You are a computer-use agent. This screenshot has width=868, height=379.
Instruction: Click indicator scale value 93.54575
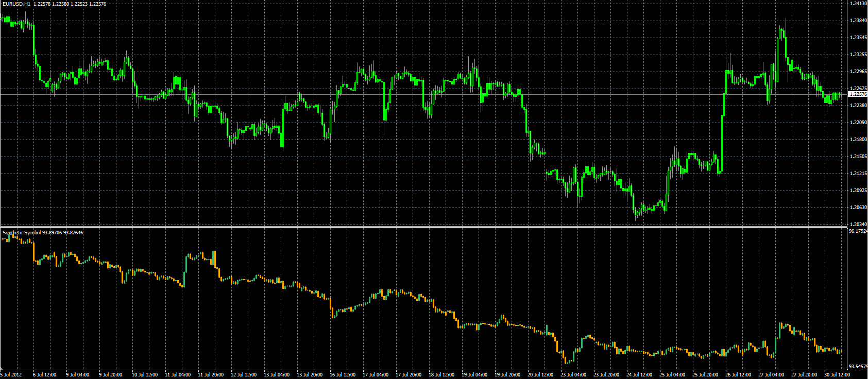tap(858, 367)
